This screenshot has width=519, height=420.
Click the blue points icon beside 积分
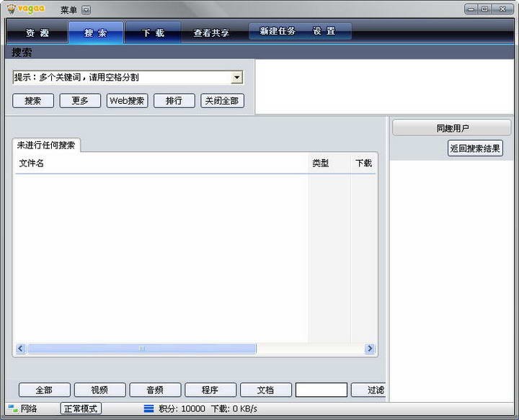(x=148, y=408)
